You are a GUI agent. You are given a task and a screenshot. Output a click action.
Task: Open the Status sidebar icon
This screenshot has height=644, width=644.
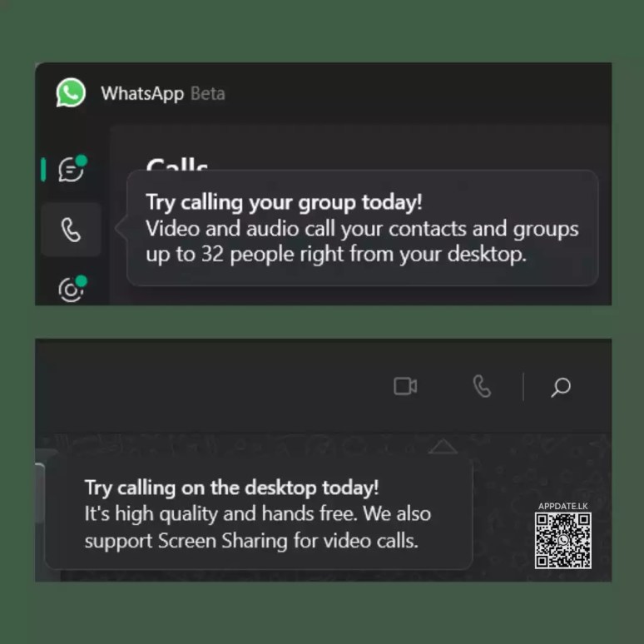click(71, 290)
